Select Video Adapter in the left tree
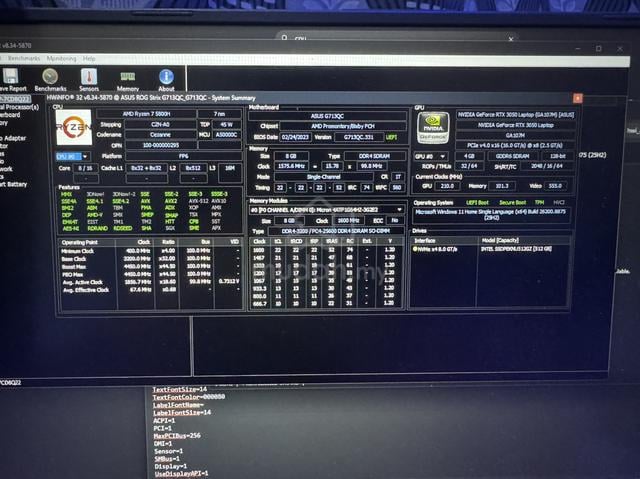 (13, 138)
